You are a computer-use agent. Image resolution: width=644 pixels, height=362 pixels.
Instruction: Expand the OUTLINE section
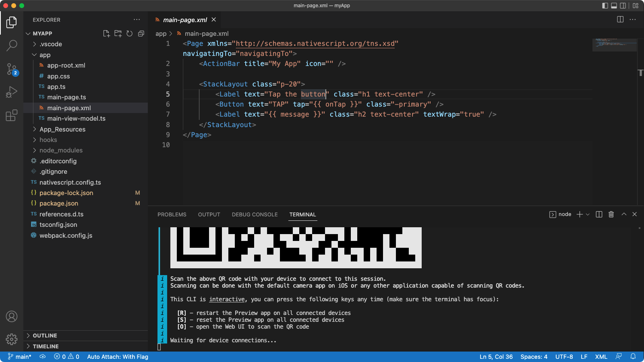tap(86, 335)
